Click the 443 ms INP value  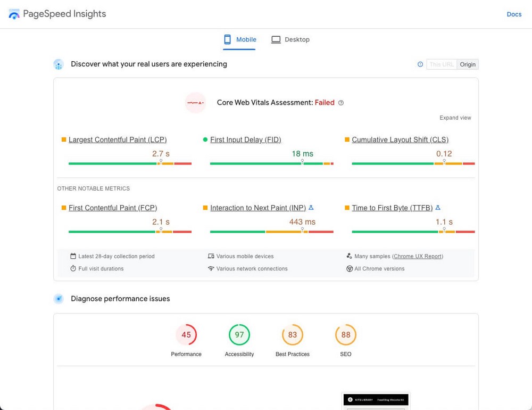[x=302, y=222]
